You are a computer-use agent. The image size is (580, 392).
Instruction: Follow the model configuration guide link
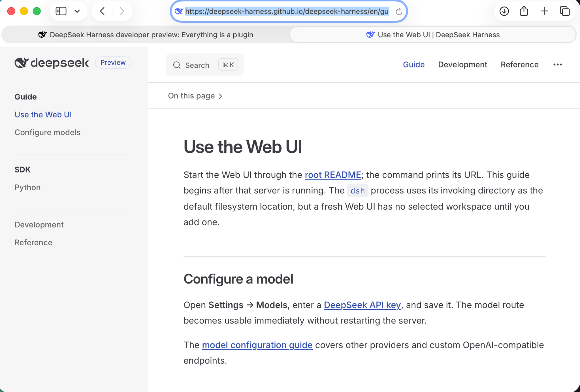257,345
